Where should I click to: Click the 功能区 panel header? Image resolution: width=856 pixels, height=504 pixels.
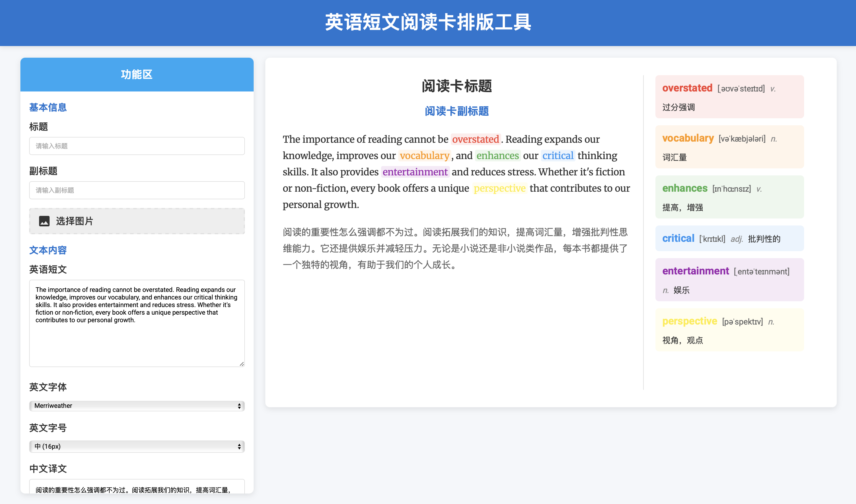(x=137, y=74)
